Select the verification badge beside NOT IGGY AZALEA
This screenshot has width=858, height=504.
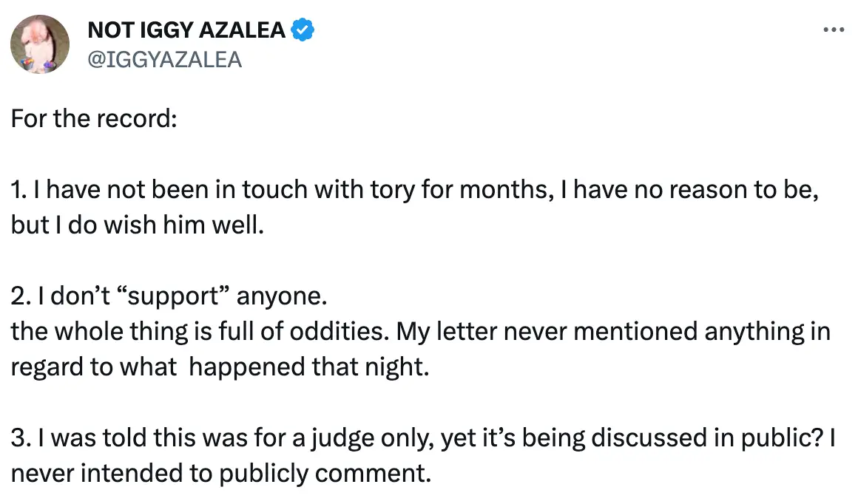point(302,29)
